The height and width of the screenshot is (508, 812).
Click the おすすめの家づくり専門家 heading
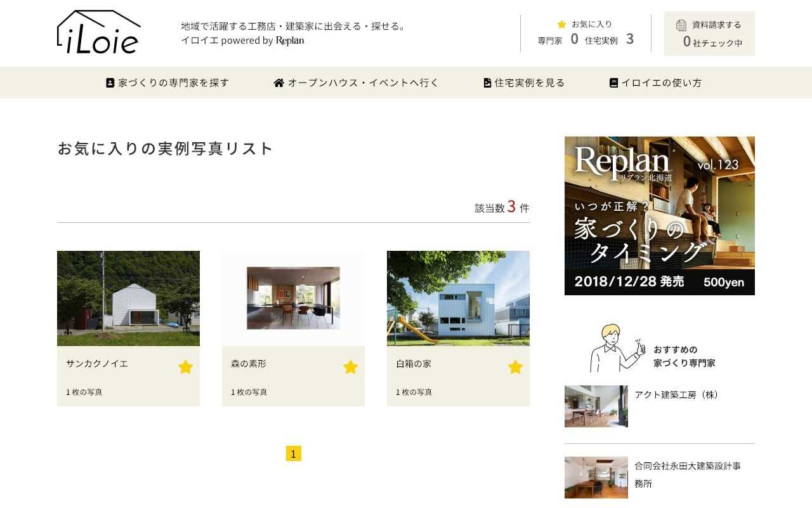point(684,356)
